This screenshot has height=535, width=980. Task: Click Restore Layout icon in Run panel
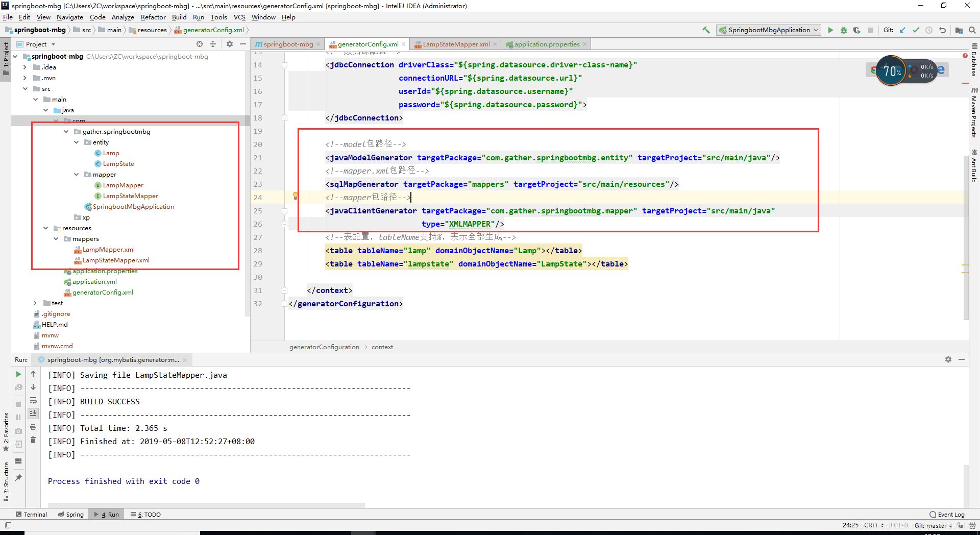18,461
